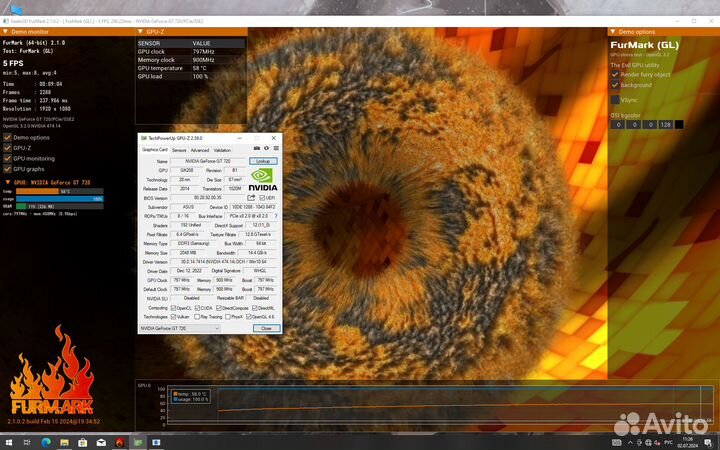720x450 pixels.
Task: Open the GPU-Z hamburger menu icon
Action: 274,150
